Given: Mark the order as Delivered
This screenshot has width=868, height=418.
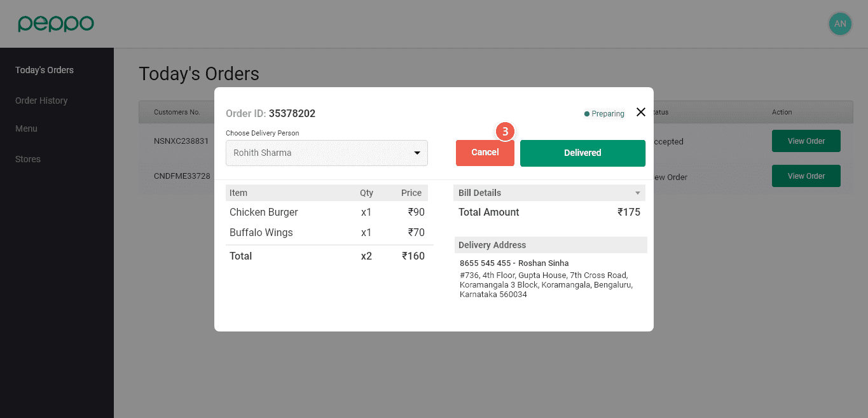Looking at the screenshot, I should pyautogui.click(x=582, y=153).
